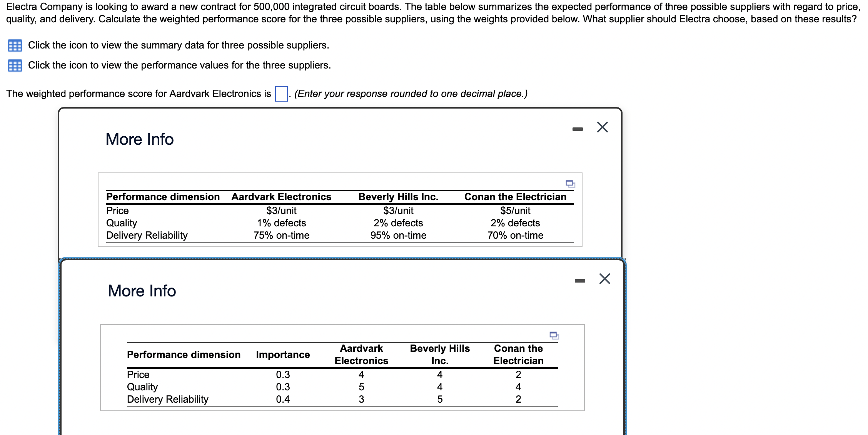
Task: Open the performance values table icon
Action: pos(15,66)
